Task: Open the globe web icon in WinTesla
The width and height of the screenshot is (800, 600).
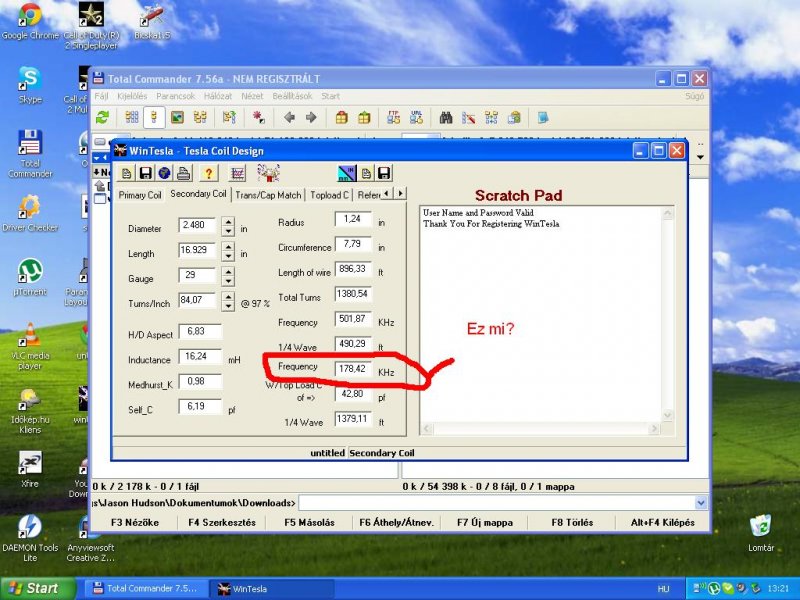Action: pos(164,173)
